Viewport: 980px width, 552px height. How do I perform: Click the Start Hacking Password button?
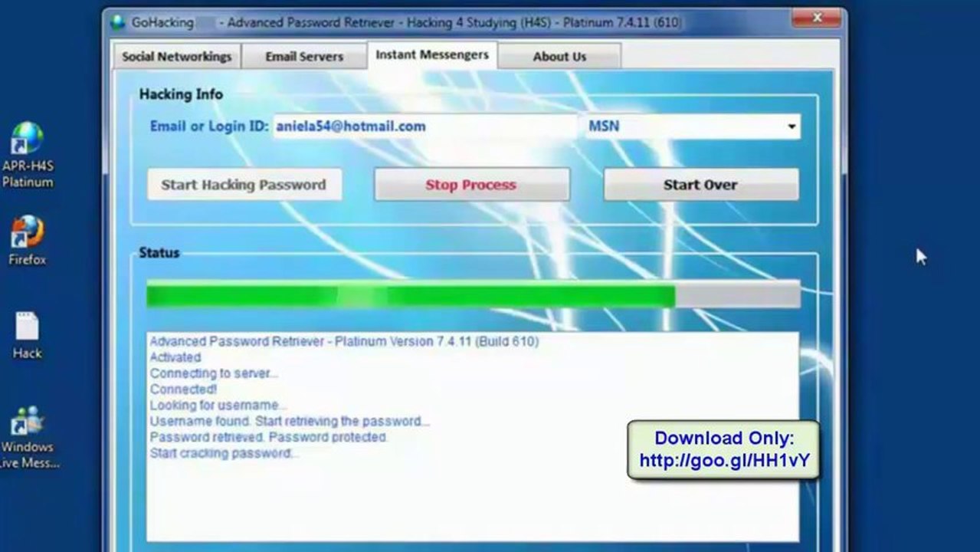click(244, 185)
